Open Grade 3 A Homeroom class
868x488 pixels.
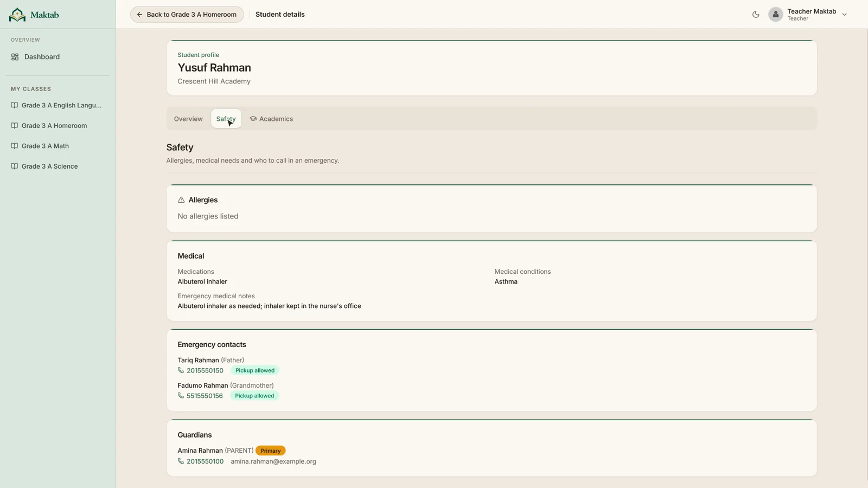click(58, 126)
